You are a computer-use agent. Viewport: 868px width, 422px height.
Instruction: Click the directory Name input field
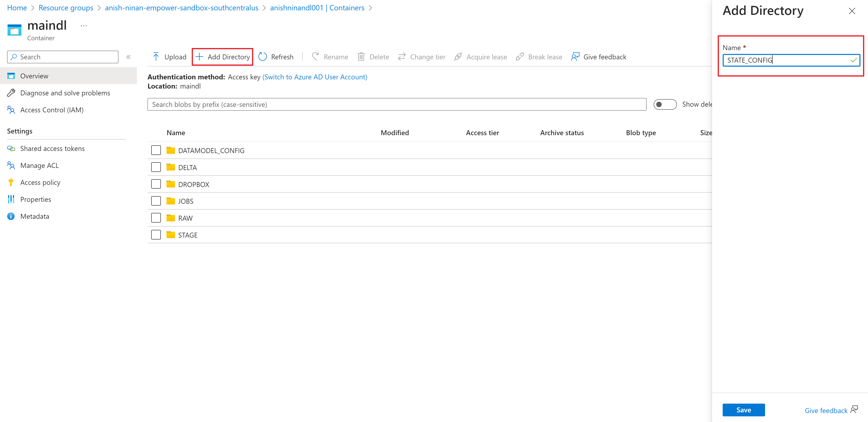pos(791,60)
